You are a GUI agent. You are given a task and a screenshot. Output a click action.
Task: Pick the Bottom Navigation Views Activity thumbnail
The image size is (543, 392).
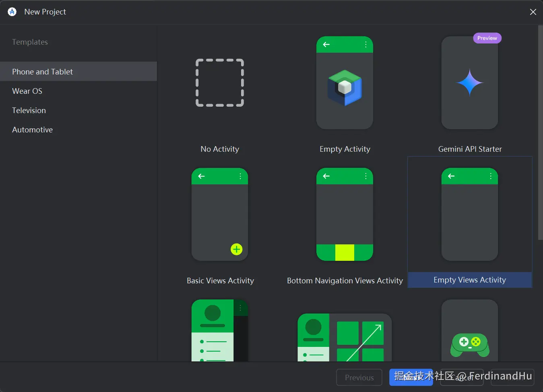coord(345,215)
